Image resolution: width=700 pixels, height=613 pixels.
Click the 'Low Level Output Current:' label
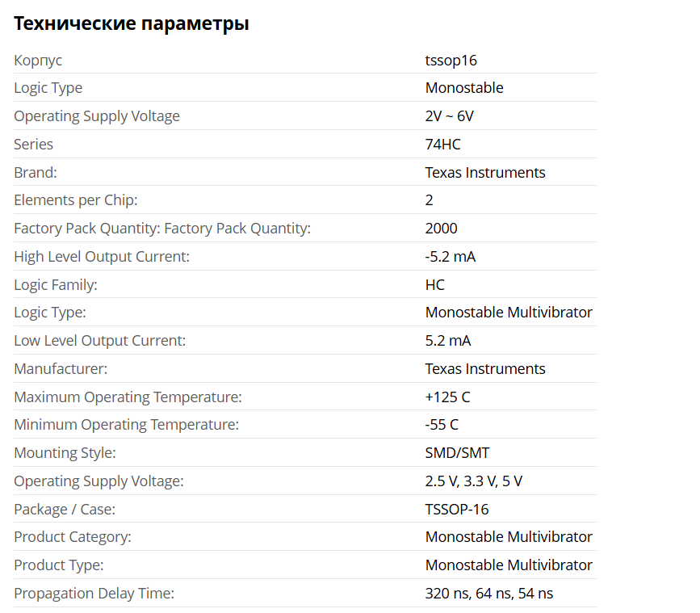[x=99, y=341]
